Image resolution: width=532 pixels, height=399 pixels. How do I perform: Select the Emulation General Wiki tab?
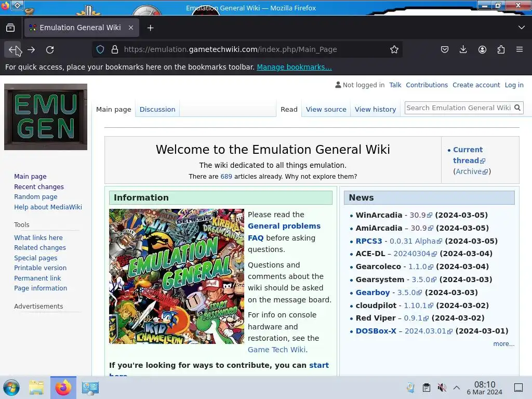(82, 28)
